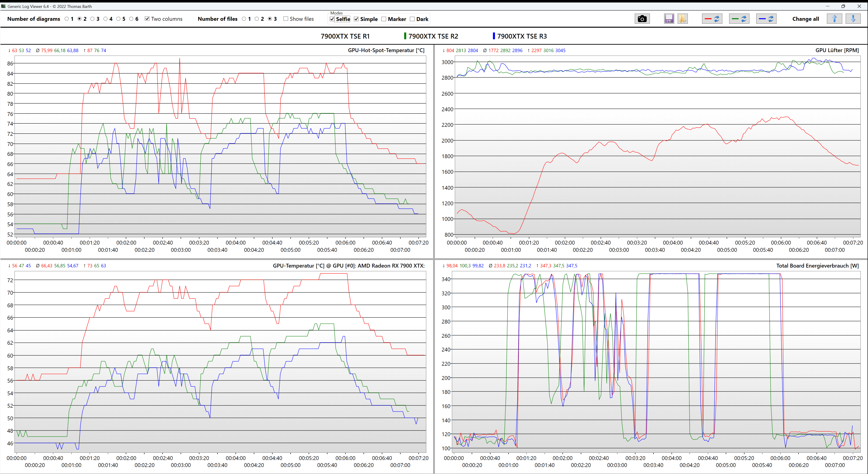
Task: Set number of files to 2
Action: tap(257, 19)
